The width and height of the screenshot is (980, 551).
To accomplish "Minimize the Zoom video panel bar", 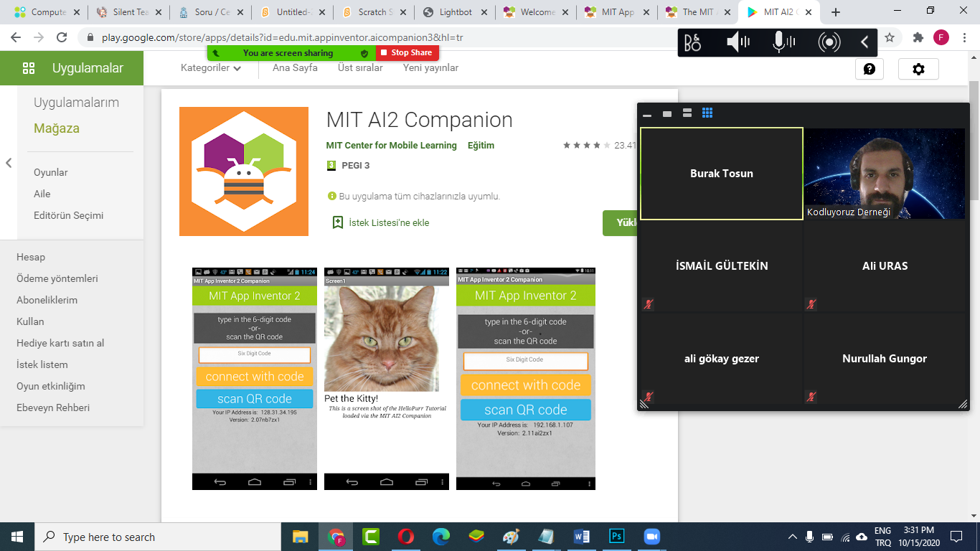I will (x=647, y=115).
